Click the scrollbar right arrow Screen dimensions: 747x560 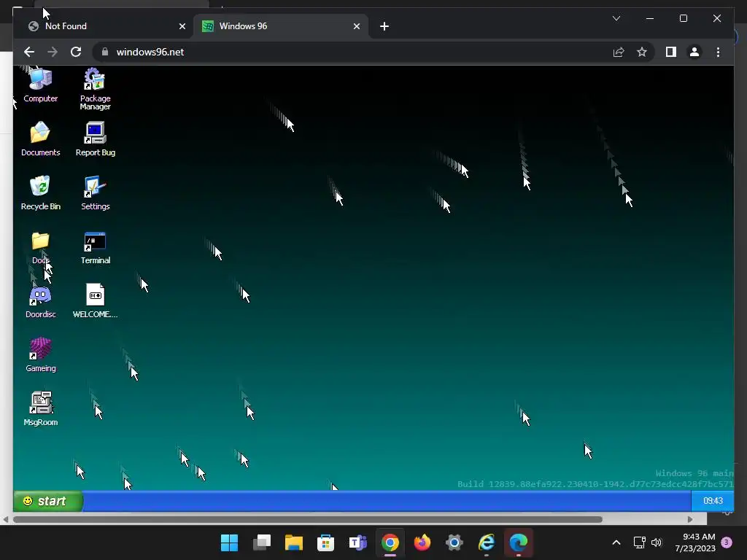tap(690, 519)
